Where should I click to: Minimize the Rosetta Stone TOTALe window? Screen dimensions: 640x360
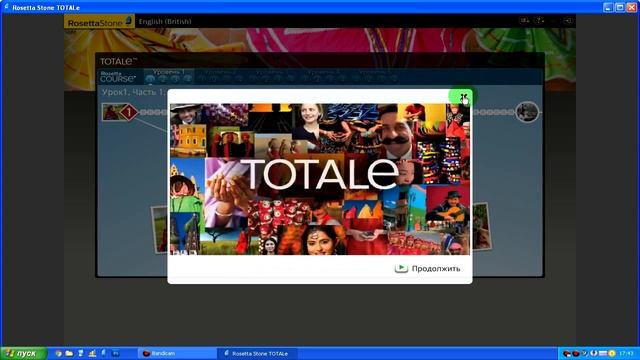coord(608,7)
